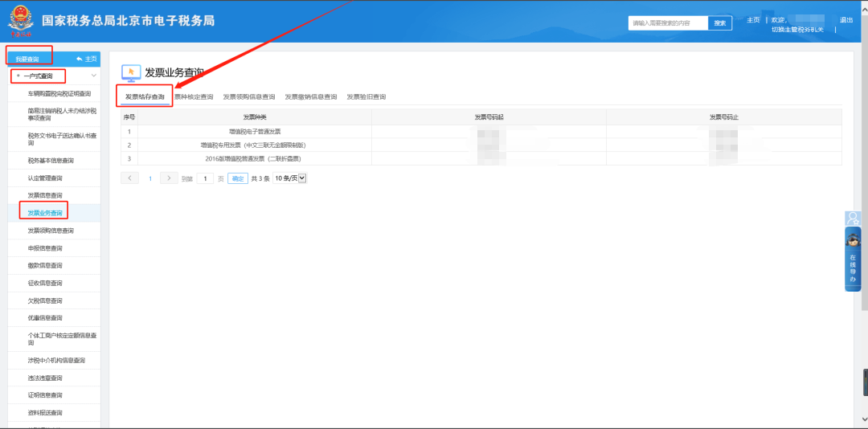Click the 主页 back-arrow icon in sidebar header
The image size is (868, 429).
click(x=80, y=59)
